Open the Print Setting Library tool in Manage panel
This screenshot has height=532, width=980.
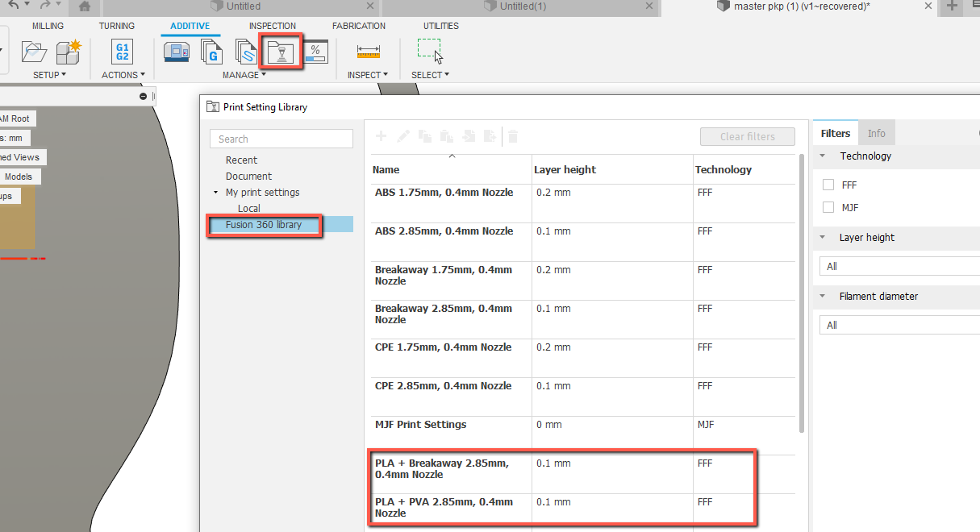tap(281, 51)
